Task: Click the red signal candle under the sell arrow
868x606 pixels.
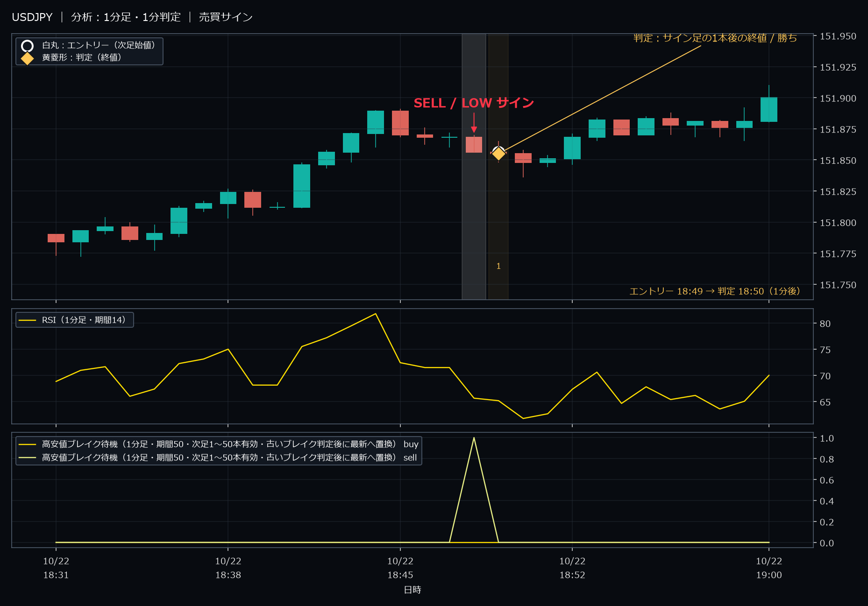Action: click(474, 144)
